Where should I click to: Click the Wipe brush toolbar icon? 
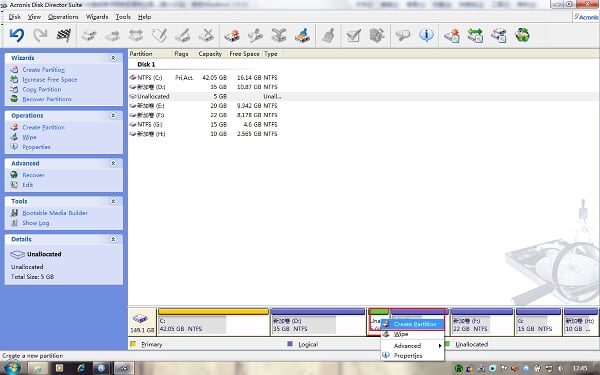click(x=302, y=36)
